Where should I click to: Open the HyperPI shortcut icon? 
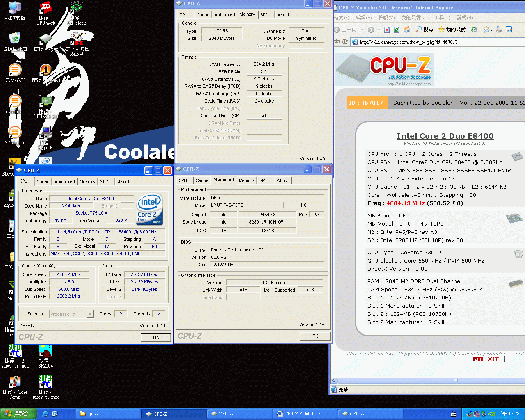[46, 138]
